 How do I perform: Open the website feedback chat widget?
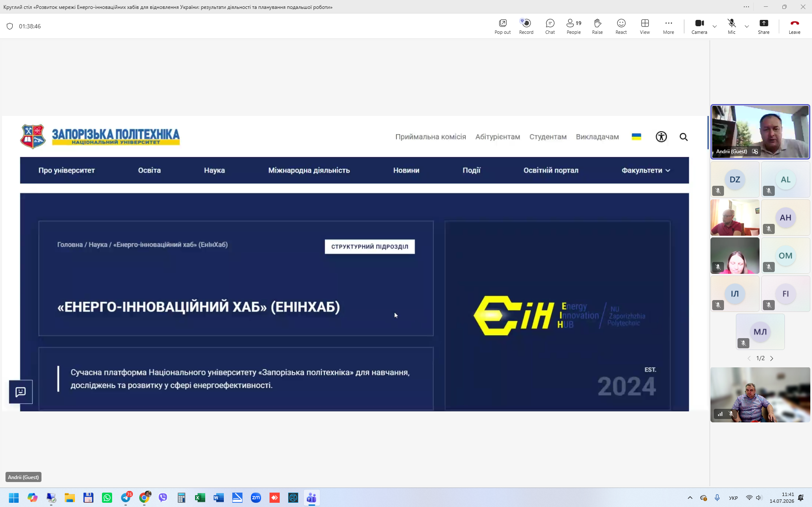21,392
